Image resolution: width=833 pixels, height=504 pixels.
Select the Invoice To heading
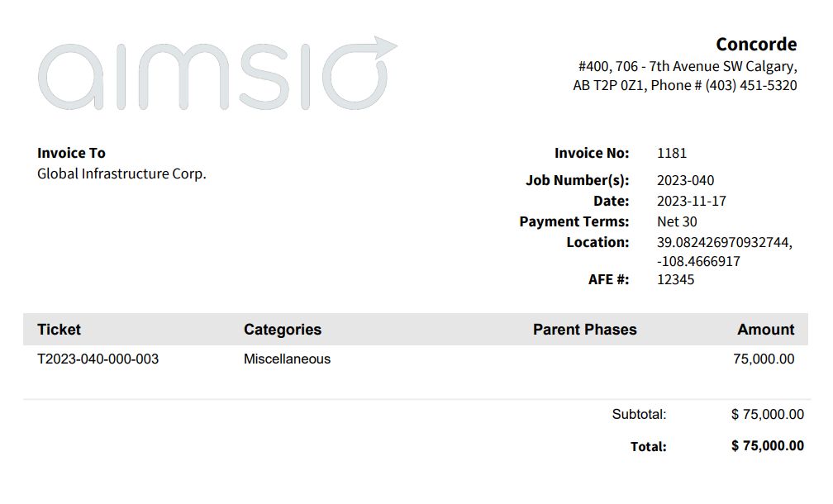coord(71,153)
